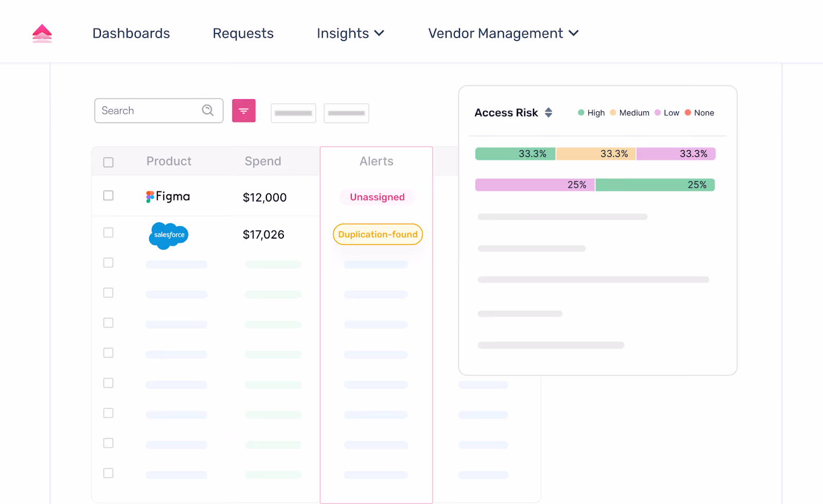Click the Unassigned alert badge
This screenshot has width=823, height=504.
point(377,197)
